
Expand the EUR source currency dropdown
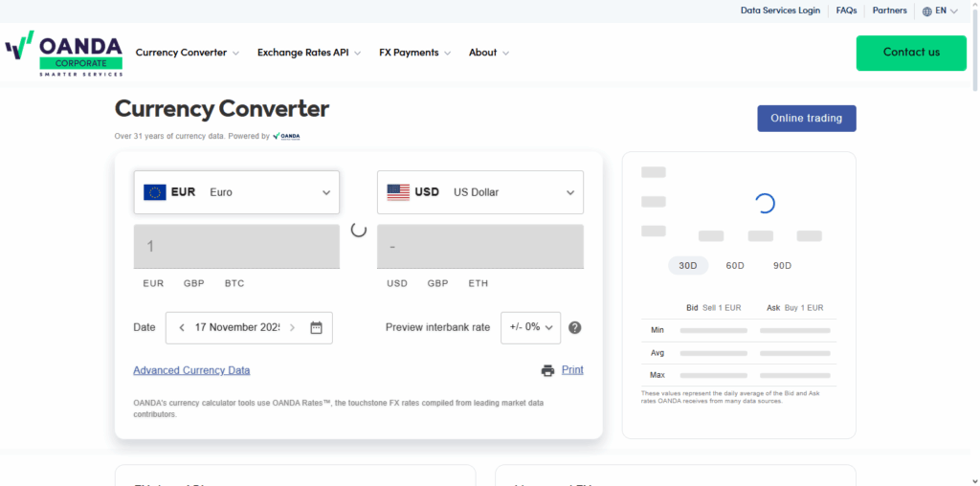coord(326,192)
